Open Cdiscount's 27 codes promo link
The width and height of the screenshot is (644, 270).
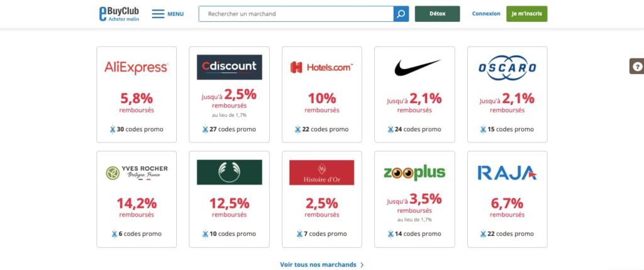coord(229,129)
